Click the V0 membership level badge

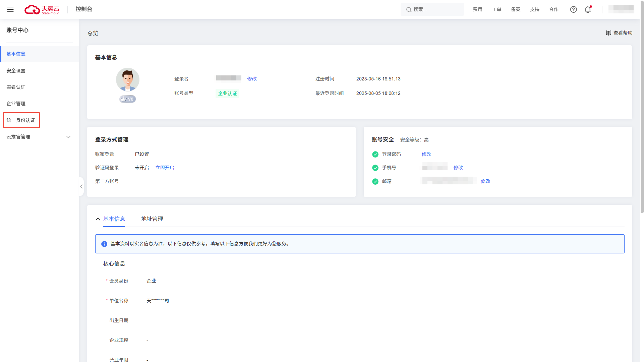click(x=128, y=99)
